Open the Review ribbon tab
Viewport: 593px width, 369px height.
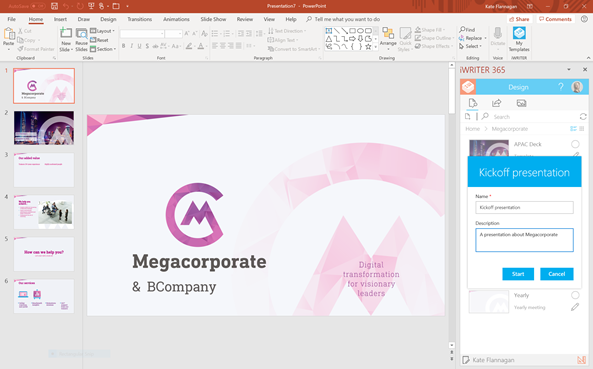[245, 19]
